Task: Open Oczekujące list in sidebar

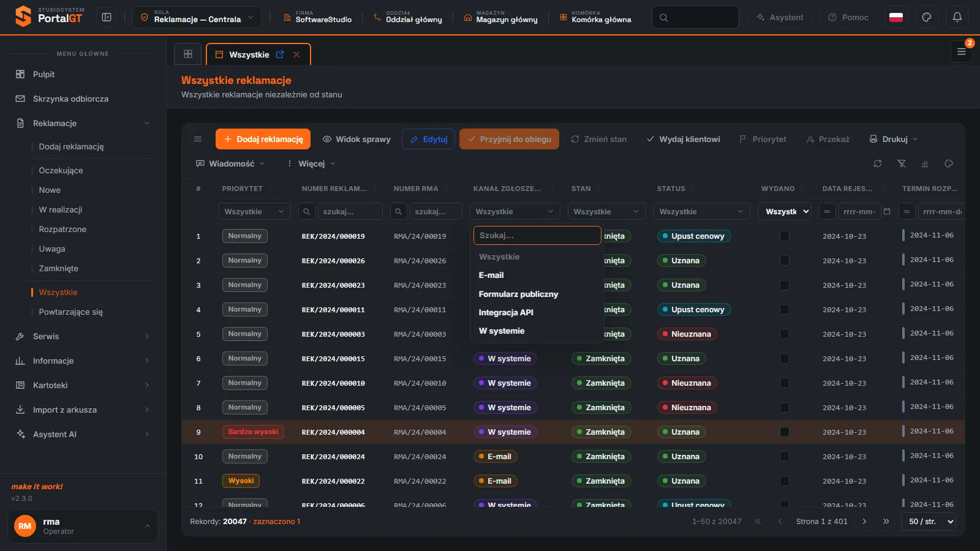Action: tap(61, 170)
